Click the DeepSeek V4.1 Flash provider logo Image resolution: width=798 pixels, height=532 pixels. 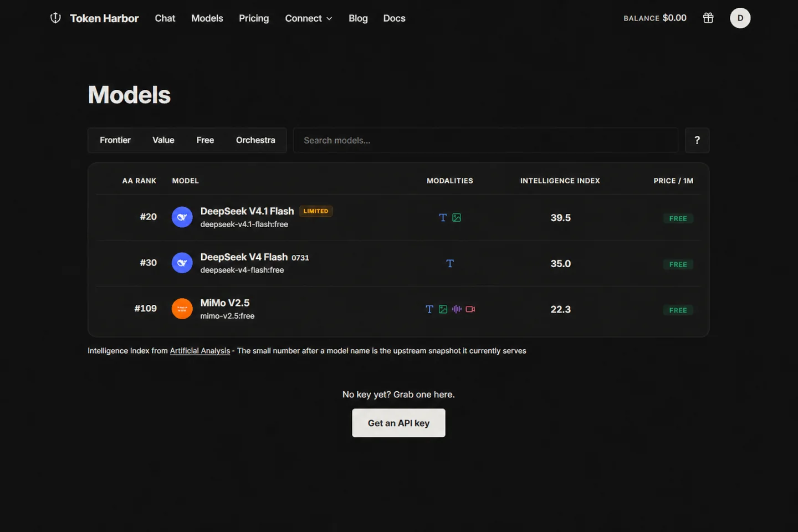pyautogui.click(x=182, y=217)
